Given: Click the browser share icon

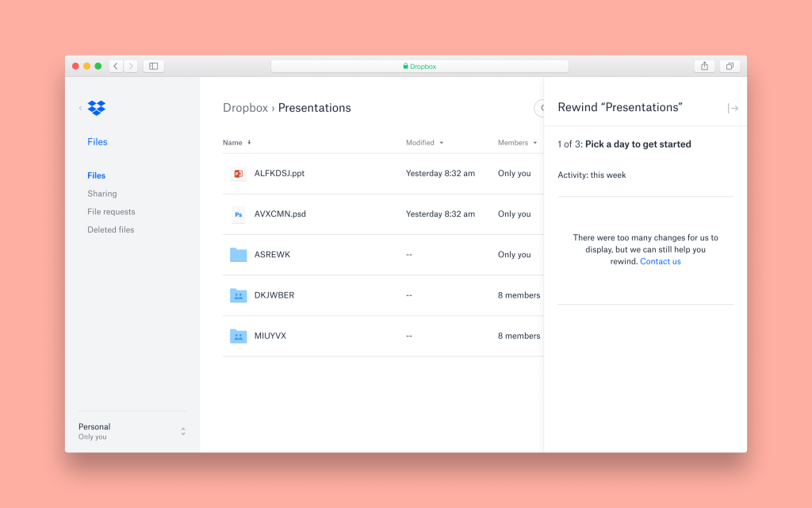Looking at the screenshot, I should (704, 67).
